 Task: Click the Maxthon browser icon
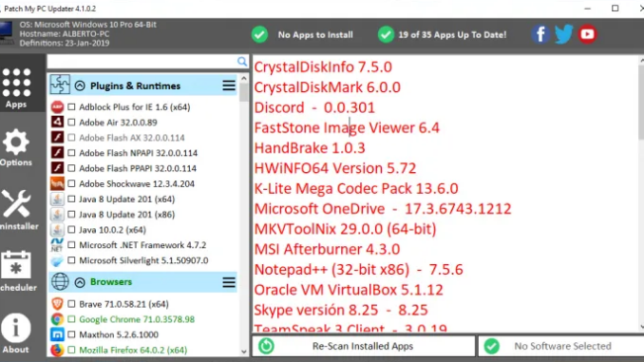(57, 334)
